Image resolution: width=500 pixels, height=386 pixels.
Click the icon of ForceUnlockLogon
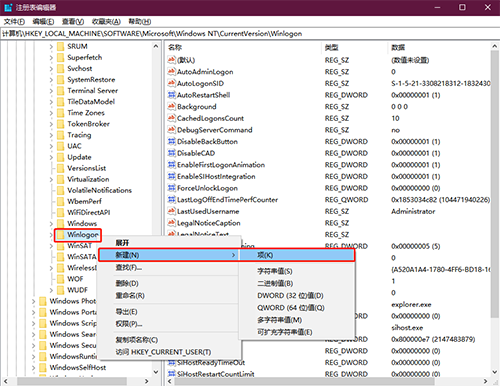pos(171,188)
